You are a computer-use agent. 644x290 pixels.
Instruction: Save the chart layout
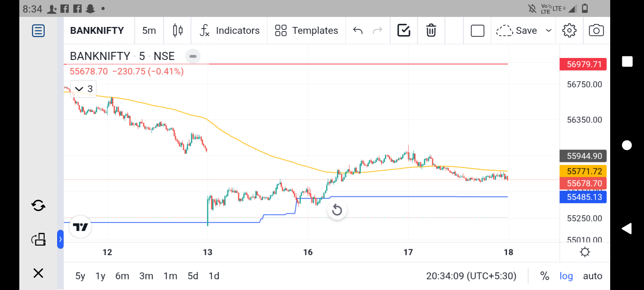click(x=517, y=31)
